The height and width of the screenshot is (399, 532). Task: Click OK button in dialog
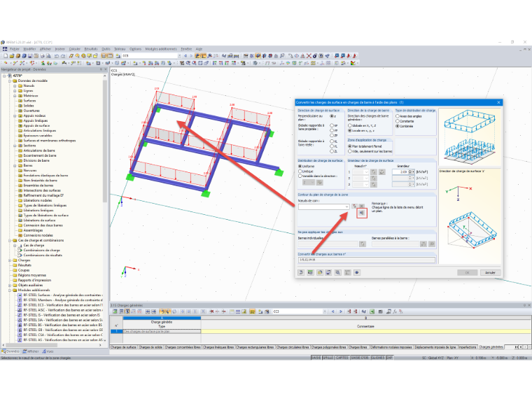click(467, 272)
